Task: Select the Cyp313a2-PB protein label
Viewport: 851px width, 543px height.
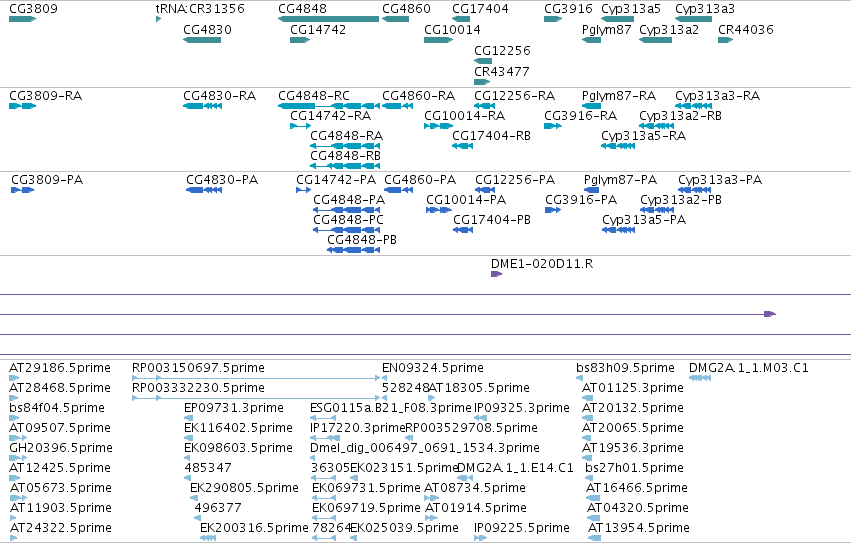Action: coord(681,200)
